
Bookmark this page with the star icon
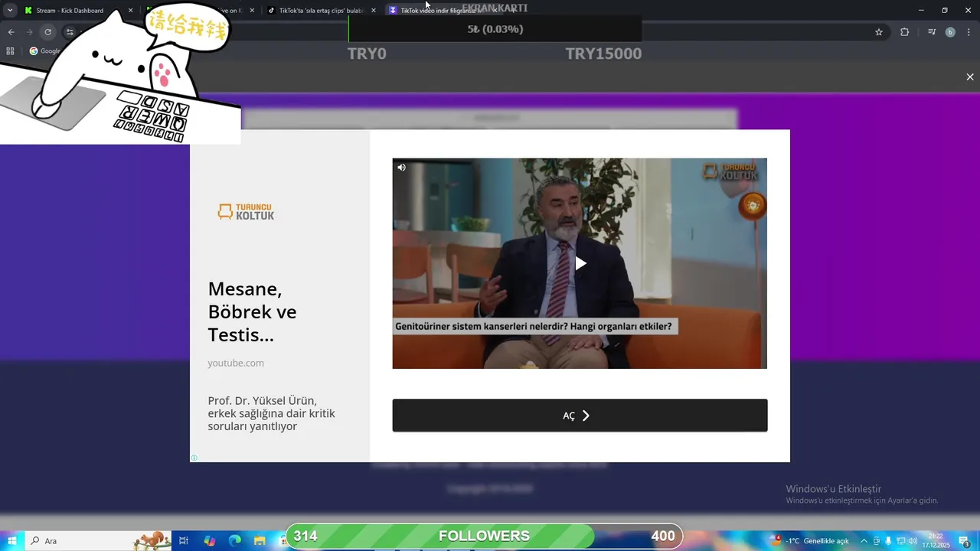pos(879,32)
